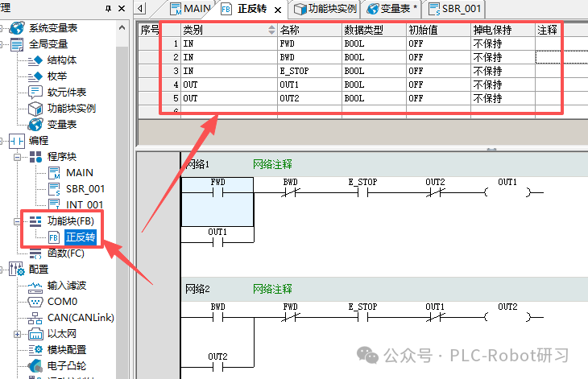Click the E_STOP name cell in row 3
This screenshot has width=588, height=379.
coord(310,71)
